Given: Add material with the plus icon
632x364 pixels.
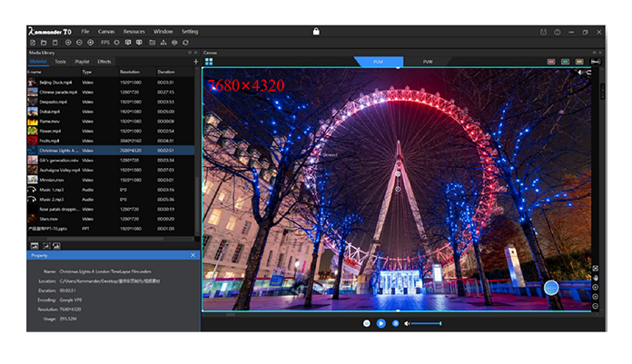Looking at the screenshot, I should click(x=196, y=62).
